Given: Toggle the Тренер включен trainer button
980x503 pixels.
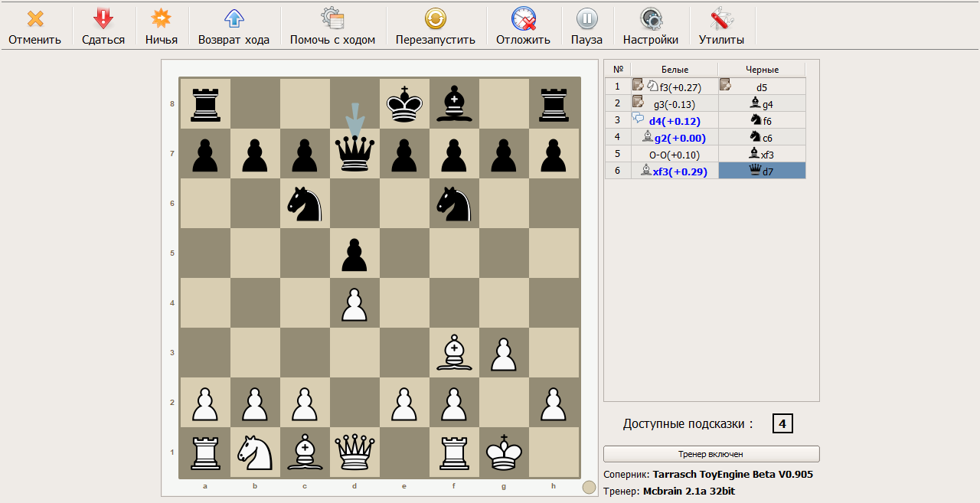Looking at the screenshot, I should [711, 454].
